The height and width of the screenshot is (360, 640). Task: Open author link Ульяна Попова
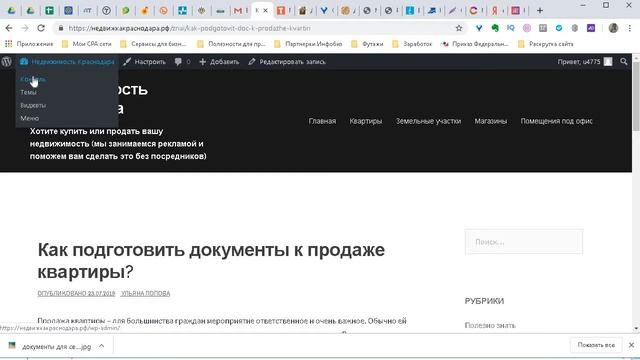[x=145, y=293]
